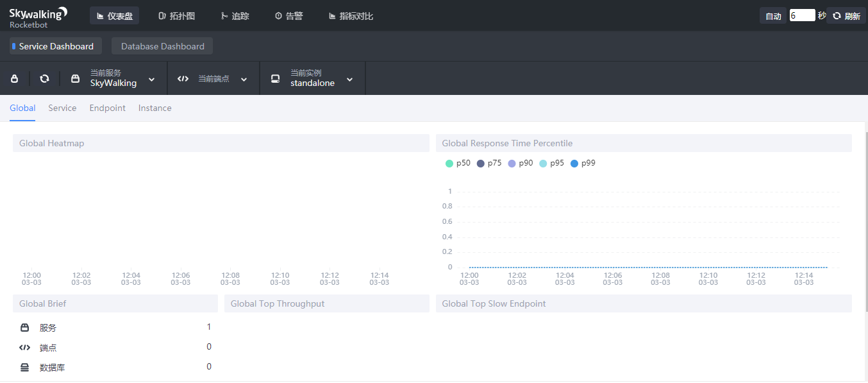
Task: Hide the p99 series in the legend
Action: [x=583, y=164]
